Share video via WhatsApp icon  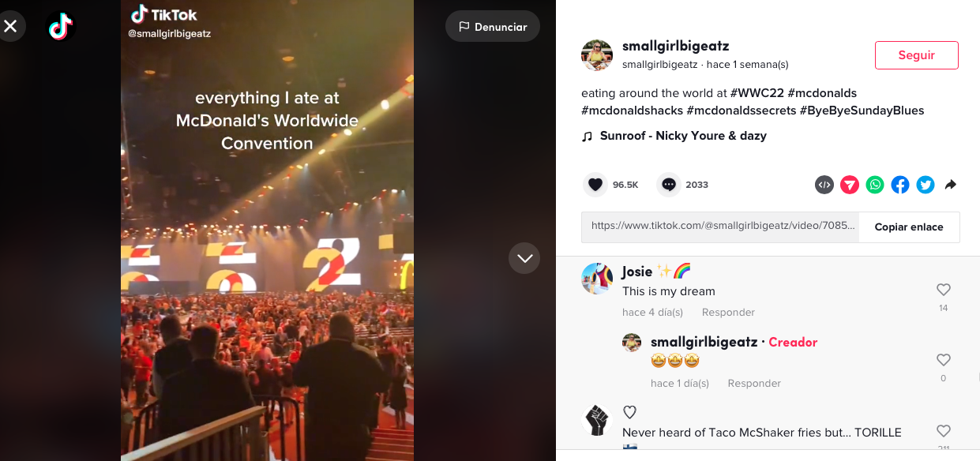(x=875, y=185)
